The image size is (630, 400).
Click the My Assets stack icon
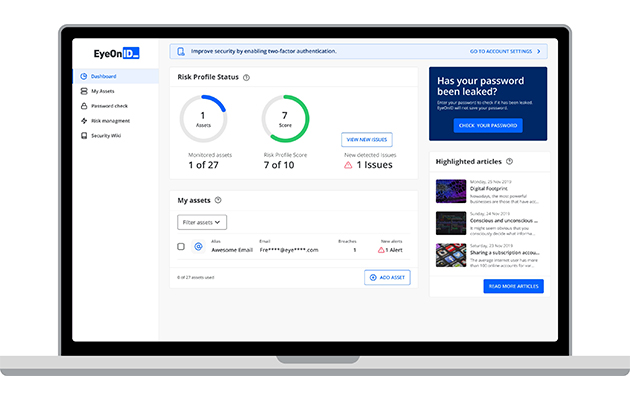(84, 91)
